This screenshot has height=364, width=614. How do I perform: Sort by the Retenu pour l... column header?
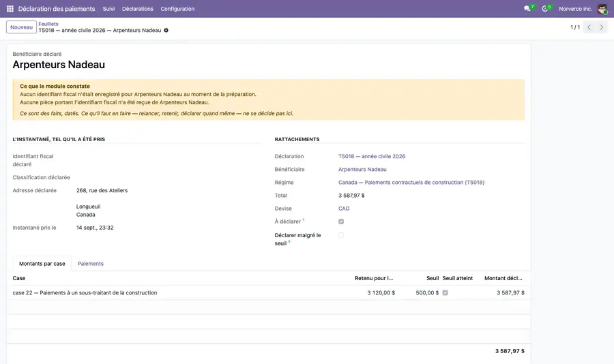374,278
